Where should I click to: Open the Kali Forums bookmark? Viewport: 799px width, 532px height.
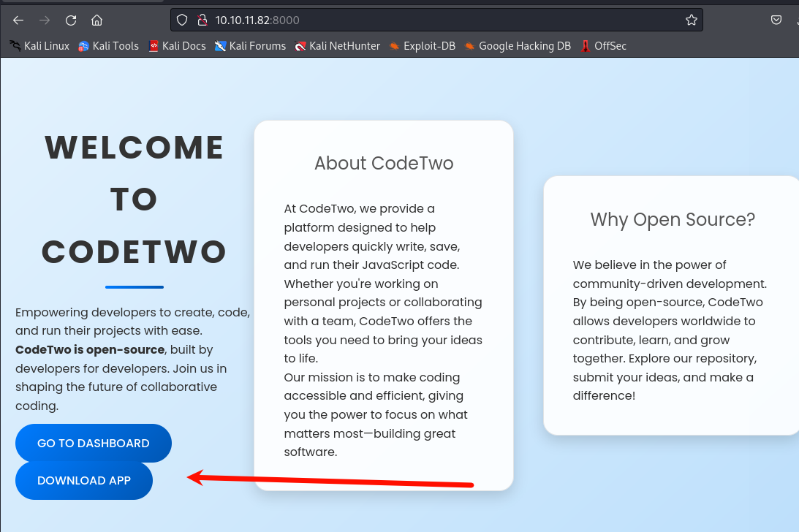pyautogui.click(x=250, y=46)
